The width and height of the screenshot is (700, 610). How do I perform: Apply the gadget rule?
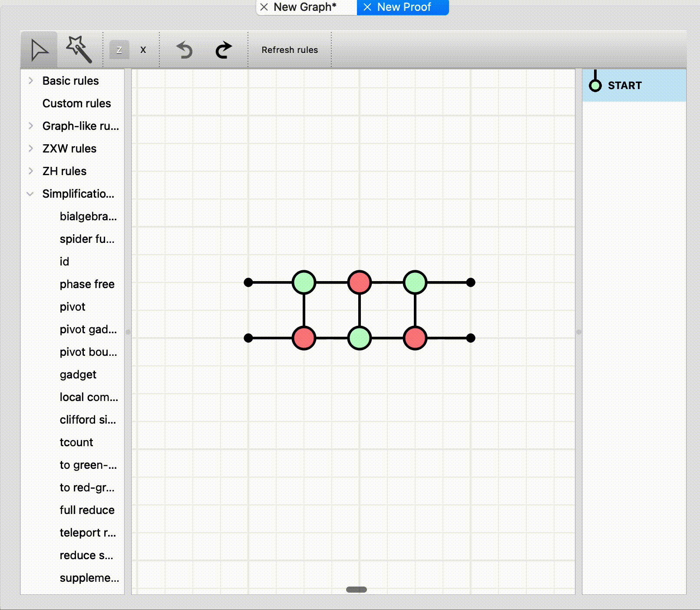pos(78,375)
